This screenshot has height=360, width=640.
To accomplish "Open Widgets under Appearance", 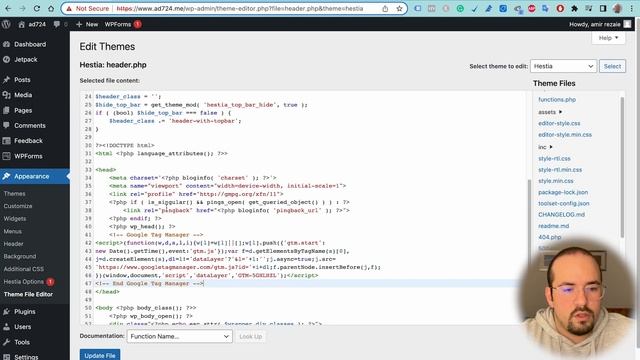I will (x=15, y=219).
